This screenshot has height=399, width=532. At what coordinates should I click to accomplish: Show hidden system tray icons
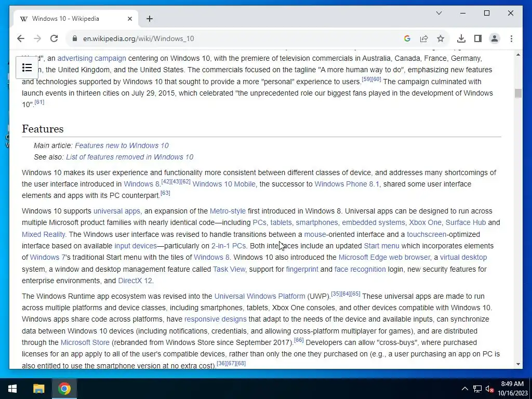[465, 389]
